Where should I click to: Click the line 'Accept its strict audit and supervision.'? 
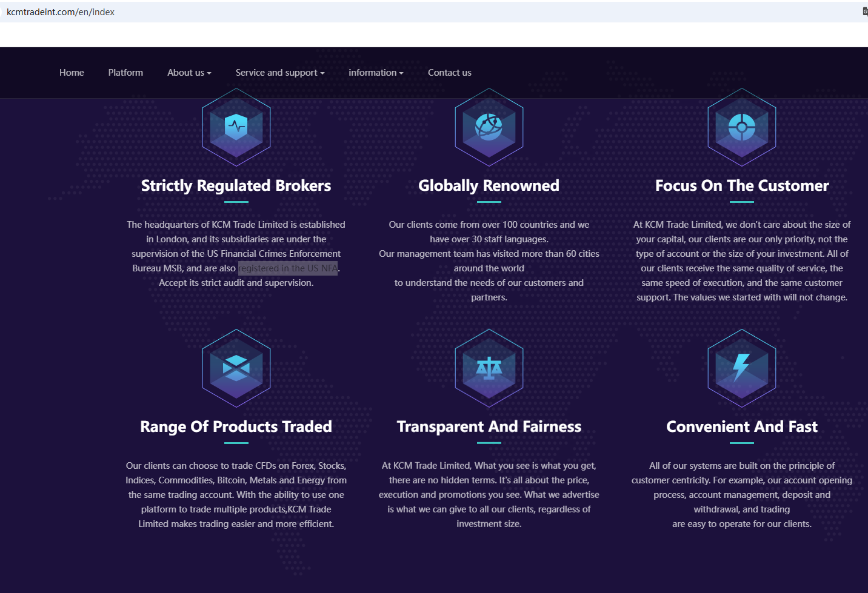tap(236, 283)
